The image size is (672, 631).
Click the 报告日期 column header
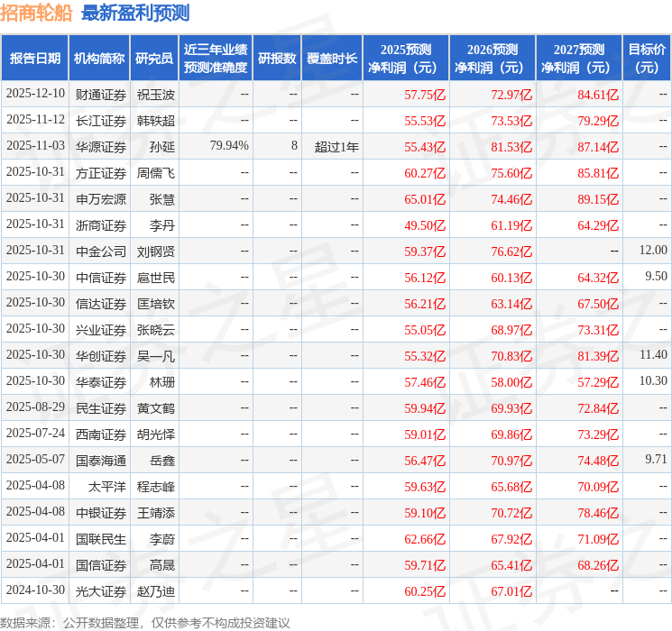(x=34, y=58)
